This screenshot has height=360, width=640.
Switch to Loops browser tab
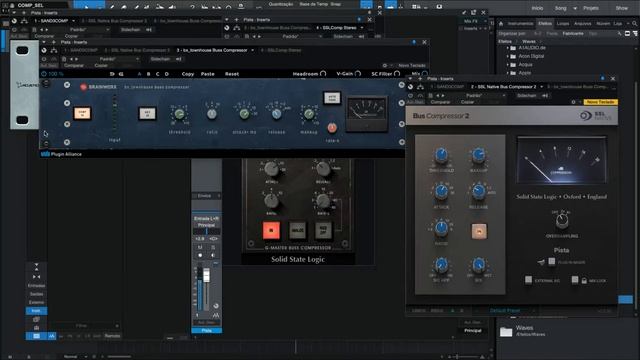coord(562,24)
